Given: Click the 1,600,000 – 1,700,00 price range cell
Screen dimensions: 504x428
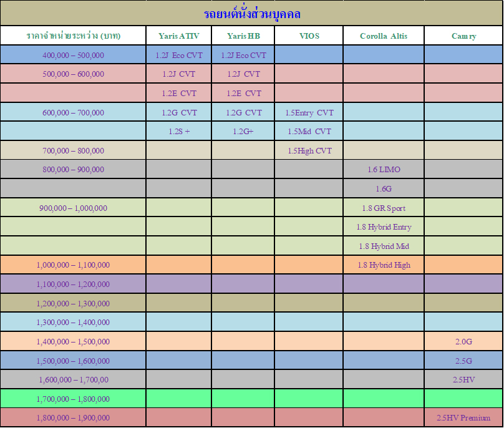Looking at the screenshot, I should pos(73,379).
